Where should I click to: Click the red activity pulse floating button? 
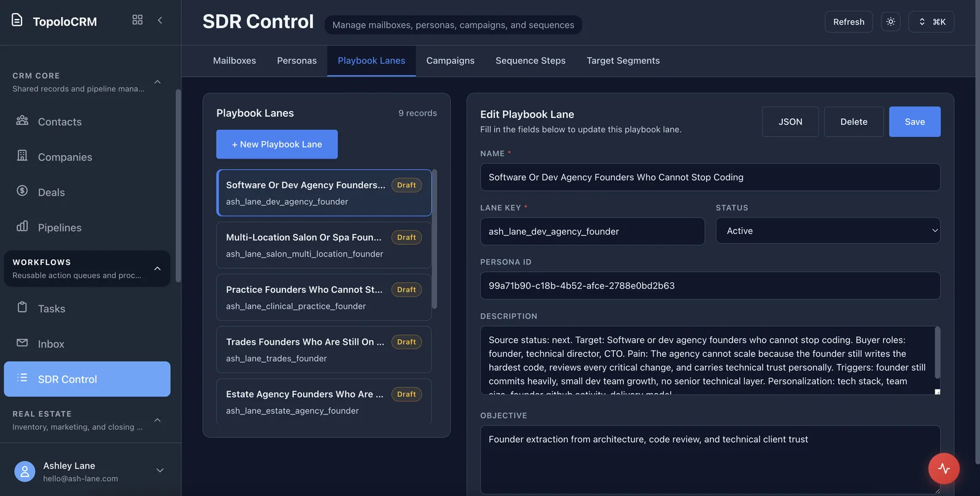click(944, 468)
